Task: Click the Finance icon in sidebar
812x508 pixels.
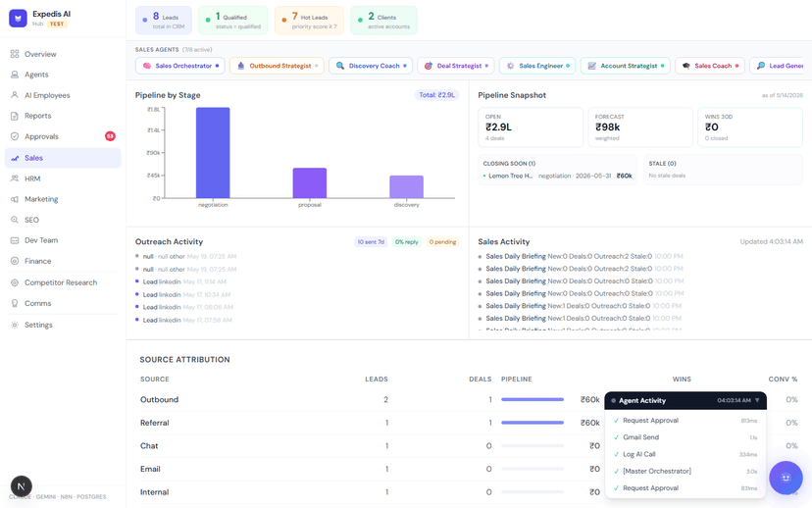Action: coord(15,261)
